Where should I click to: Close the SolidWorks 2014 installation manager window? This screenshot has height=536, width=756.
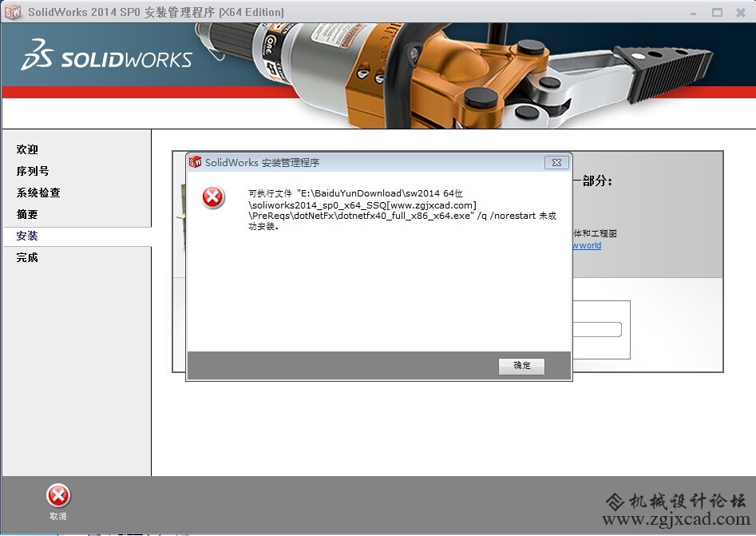[x=741, y=13]
